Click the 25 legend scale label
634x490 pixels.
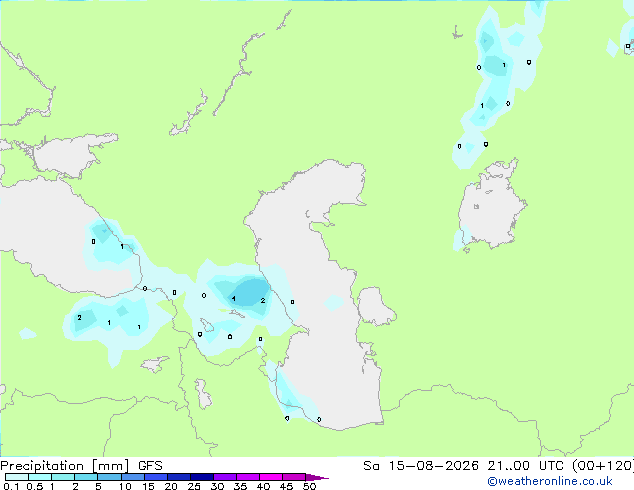[194, 486]
